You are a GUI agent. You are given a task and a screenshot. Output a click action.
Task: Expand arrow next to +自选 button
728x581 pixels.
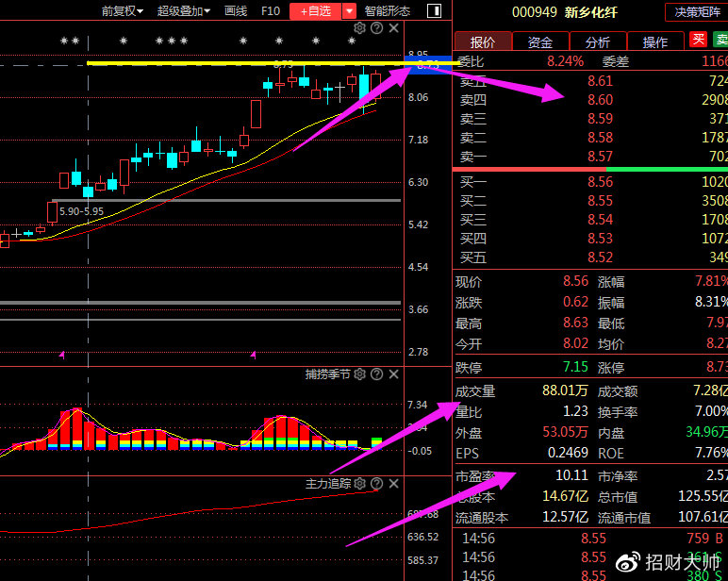[350, 11]
